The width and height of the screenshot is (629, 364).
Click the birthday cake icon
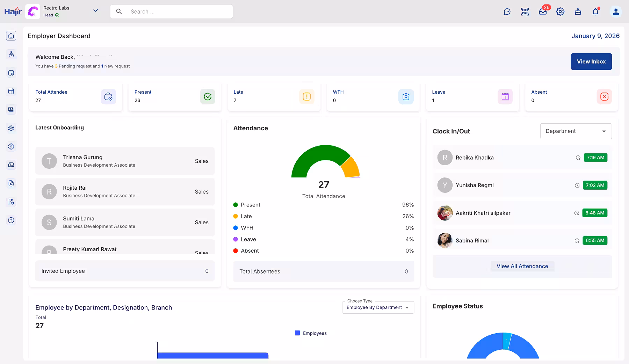pos(578,12)
